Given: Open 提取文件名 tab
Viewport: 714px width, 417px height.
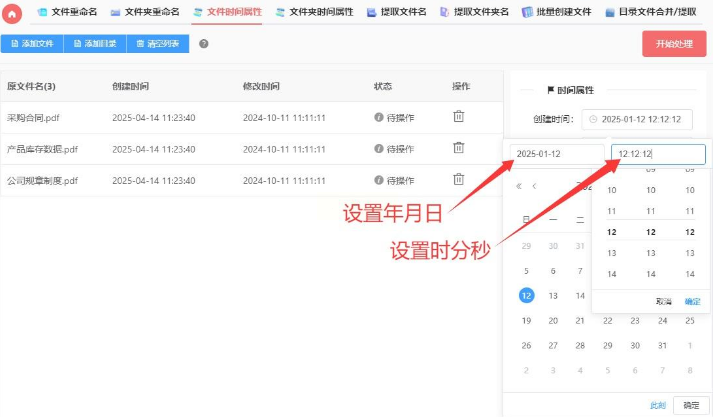Looking at the screenshot, I should (x=397, y=12).
